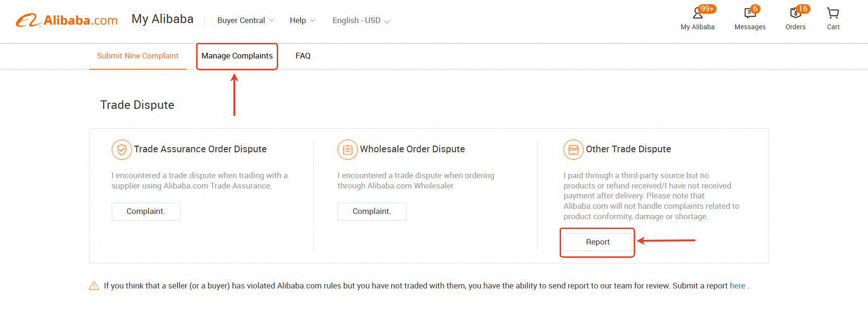Click the Wholesale Order list icon
Screen dimensions: 868x320
click(347, 149)
